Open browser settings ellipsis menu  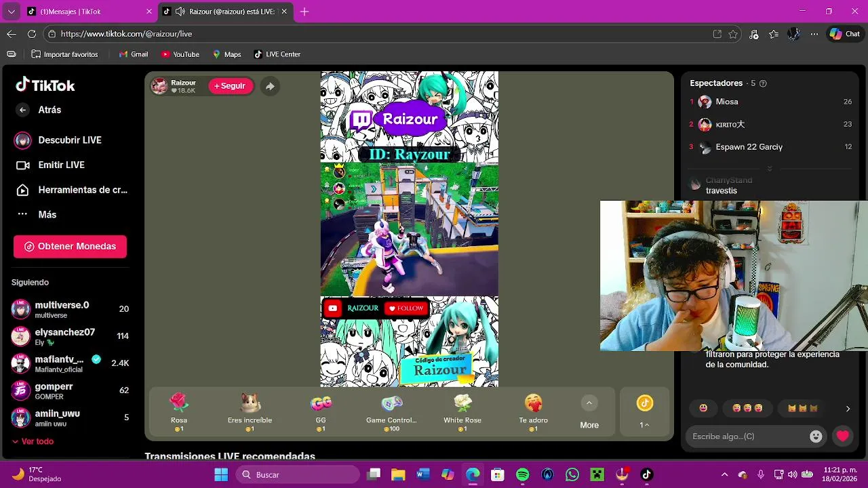[x=814, y=34]
